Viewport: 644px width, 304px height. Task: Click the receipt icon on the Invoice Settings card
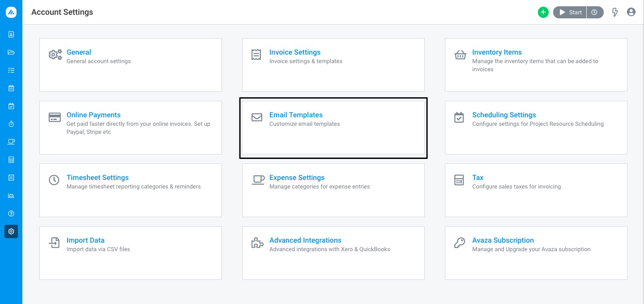tap(256, 55)
